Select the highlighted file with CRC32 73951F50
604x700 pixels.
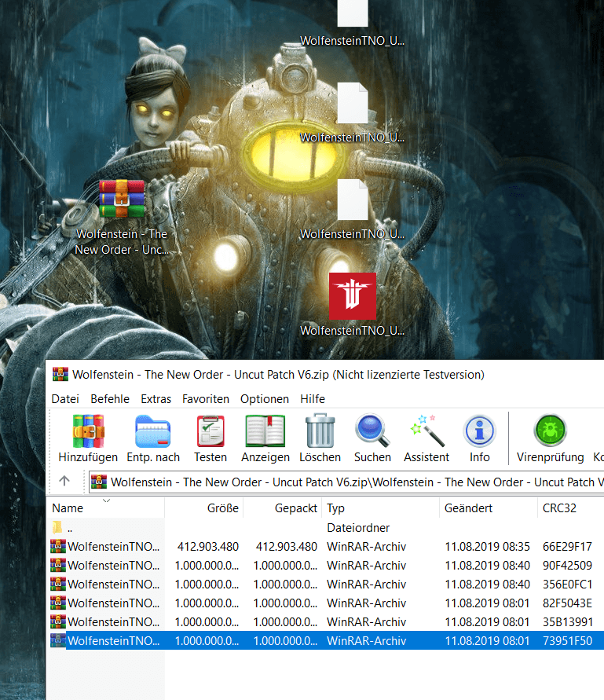(324, 640)
